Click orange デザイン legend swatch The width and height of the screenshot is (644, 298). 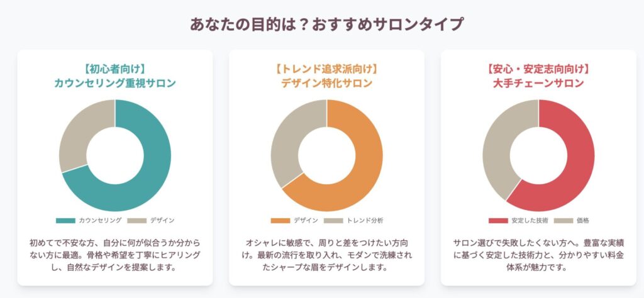280,221
